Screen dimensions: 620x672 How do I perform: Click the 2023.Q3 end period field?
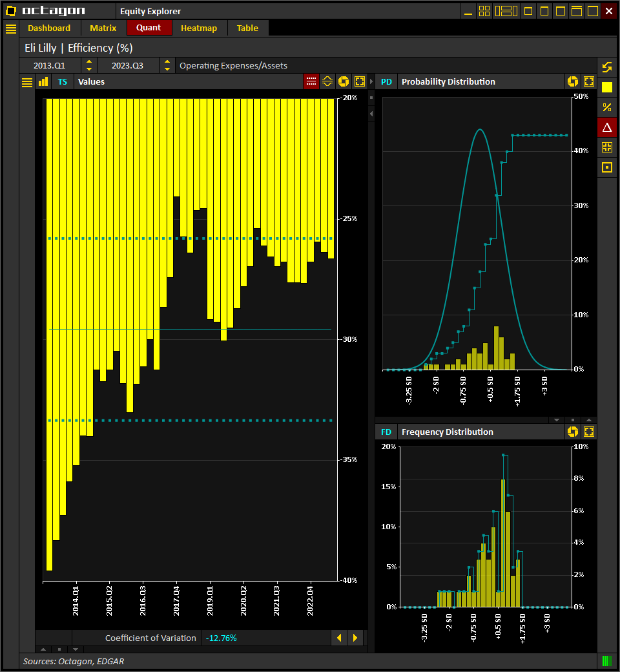[128, 65]
